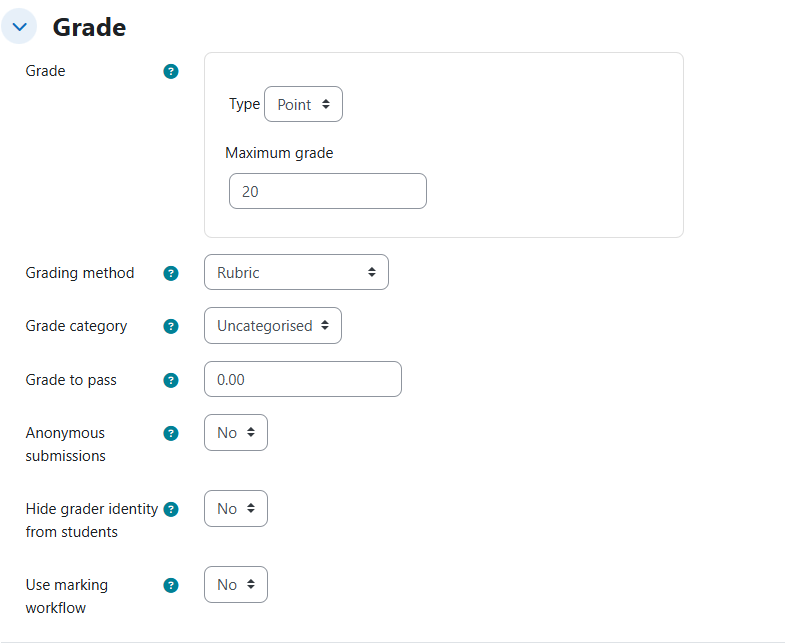Show help for Hide grader identity
The height and width of the screenshot is (644, 788).
171,509
